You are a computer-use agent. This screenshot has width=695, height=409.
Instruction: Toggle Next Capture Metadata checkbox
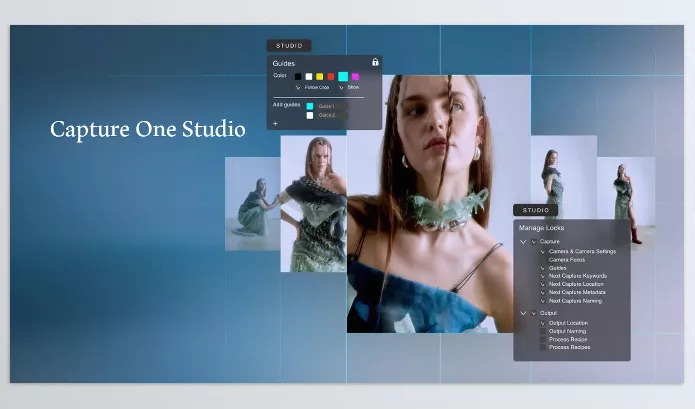[543, 292]
